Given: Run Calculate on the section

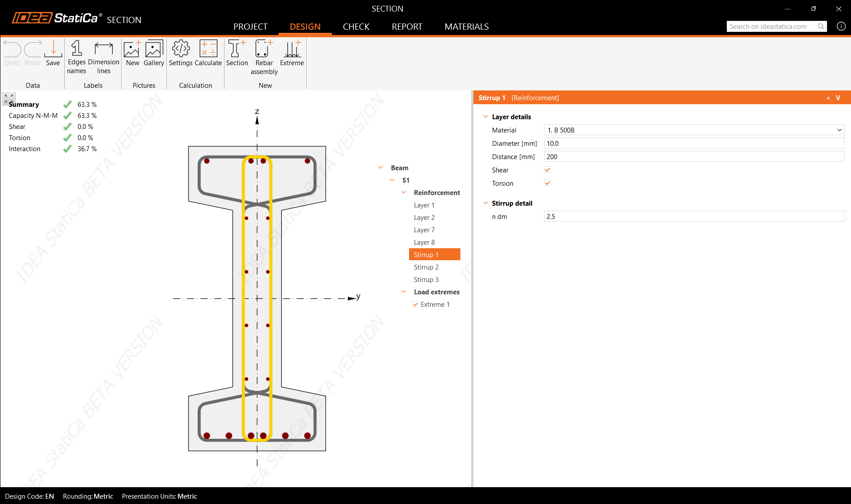Looking at the screenshot, I should (208, 53).
